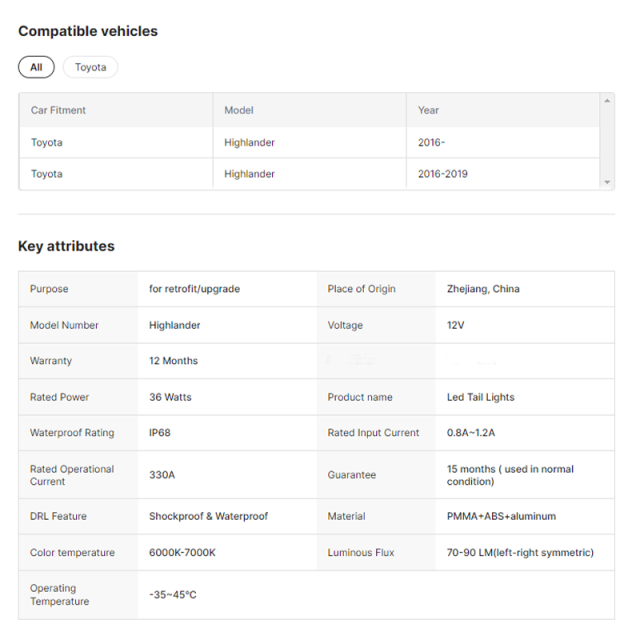640x640 pixels.
Task: Select the Toyota filter pill
Action: pos(90,67)
